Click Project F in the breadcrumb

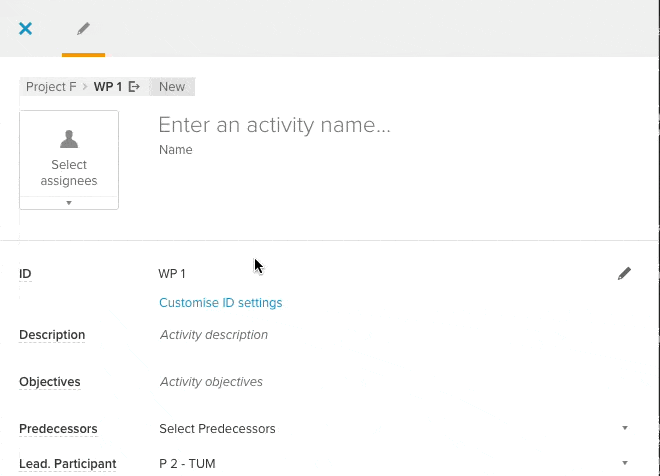pos(51,87)
